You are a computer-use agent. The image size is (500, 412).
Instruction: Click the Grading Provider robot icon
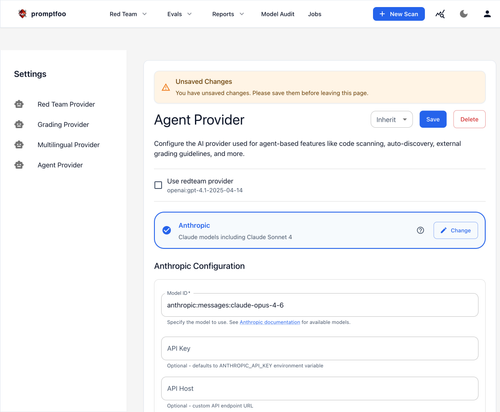click(19, 124)
